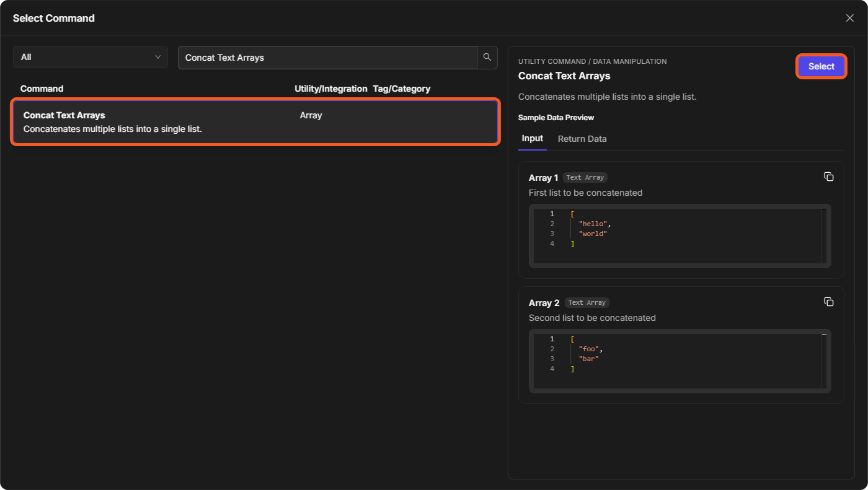868x490 pixels.
Task: Select the Concat Text Arrays command row
Action: pyautogui.click(x=255, y=122)
